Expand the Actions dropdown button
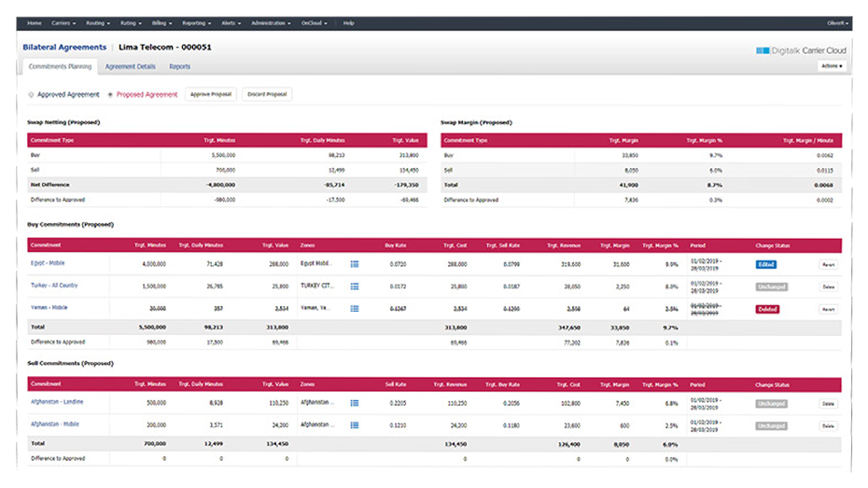The image size is (868, 488). (832, 66)
